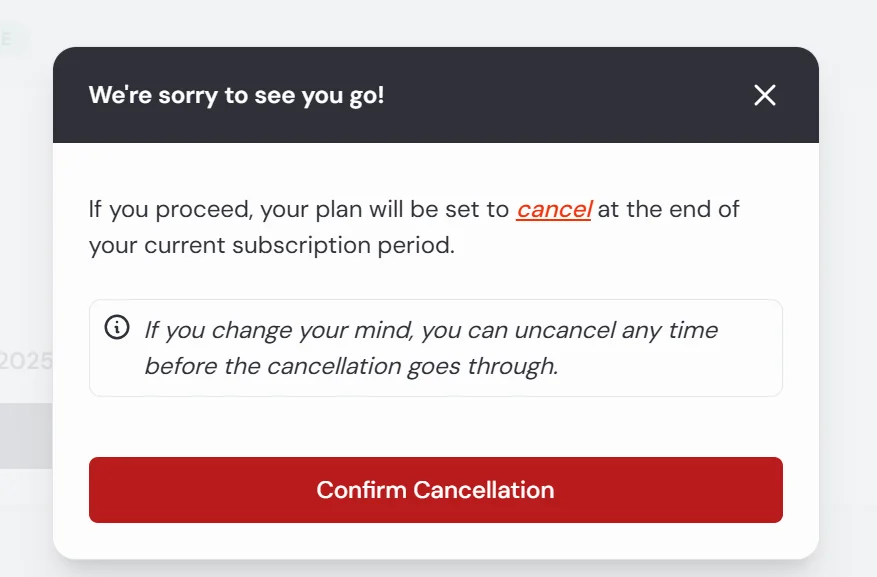
Task: Open the red underlined cancel link
Action: tap(554, 210)
